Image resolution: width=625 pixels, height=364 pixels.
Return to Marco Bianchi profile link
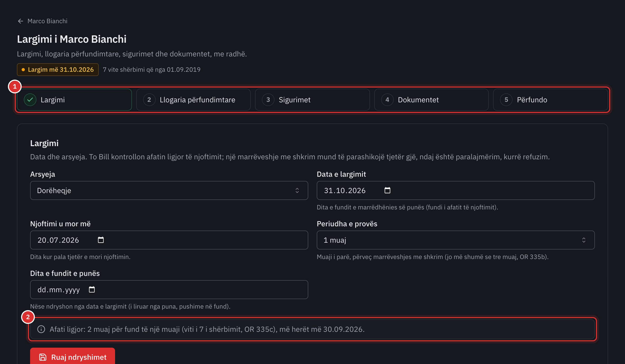[x=48, y=21]
